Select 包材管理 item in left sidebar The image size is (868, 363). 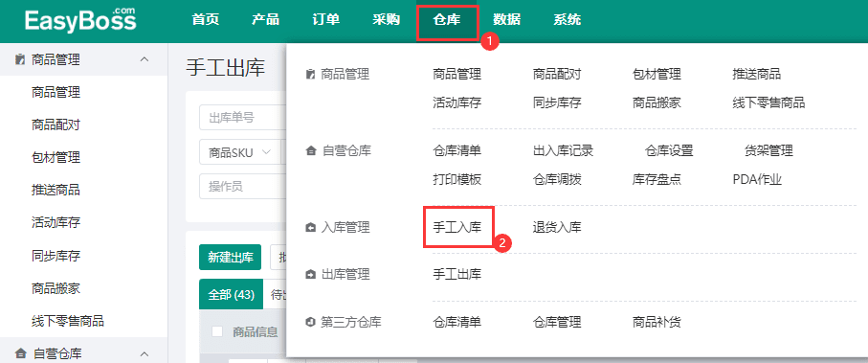point(56,157)
